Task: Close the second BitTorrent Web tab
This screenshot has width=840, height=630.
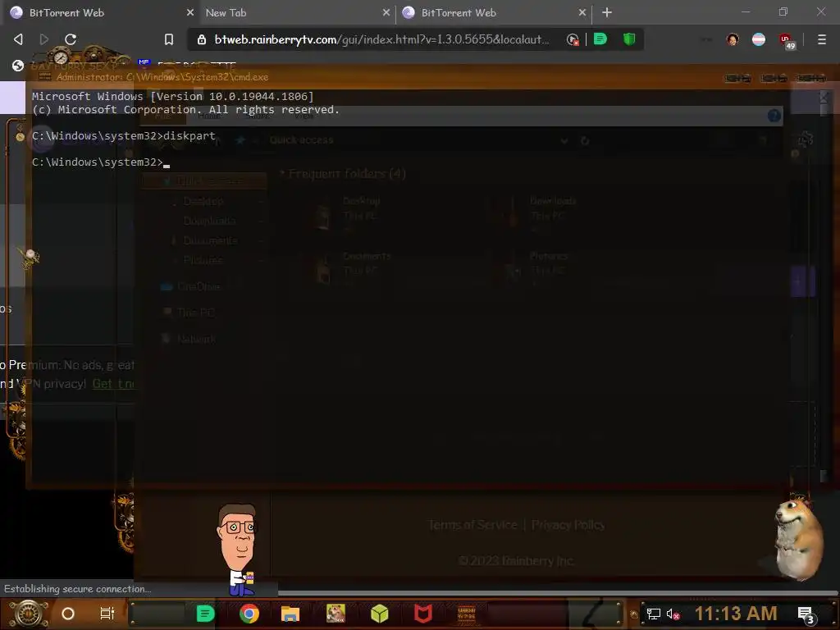Action: (x=582, y=12)
